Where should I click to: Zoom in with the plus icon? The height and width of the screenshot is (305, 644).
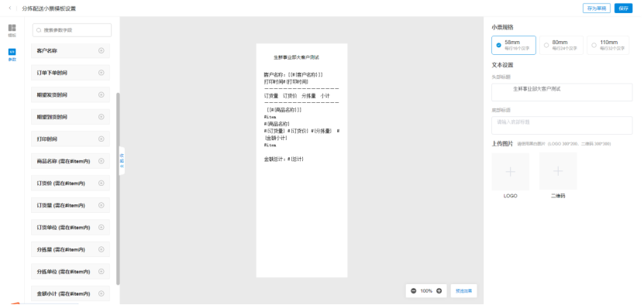439,290
